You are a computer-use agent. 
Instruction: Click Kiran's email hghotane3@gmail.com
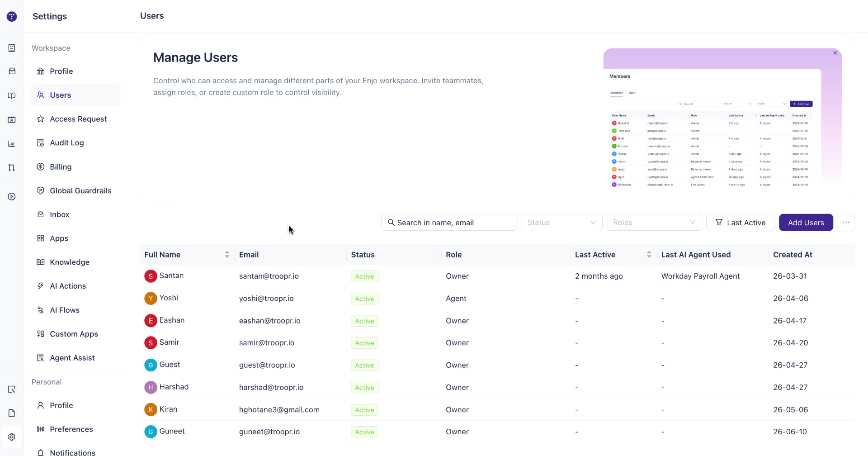pos(279,410)
